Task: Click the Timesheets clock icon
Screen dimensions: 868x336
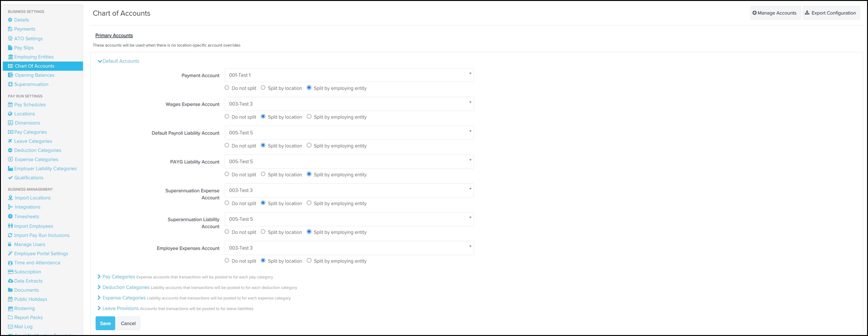Action: pos(10,216)
